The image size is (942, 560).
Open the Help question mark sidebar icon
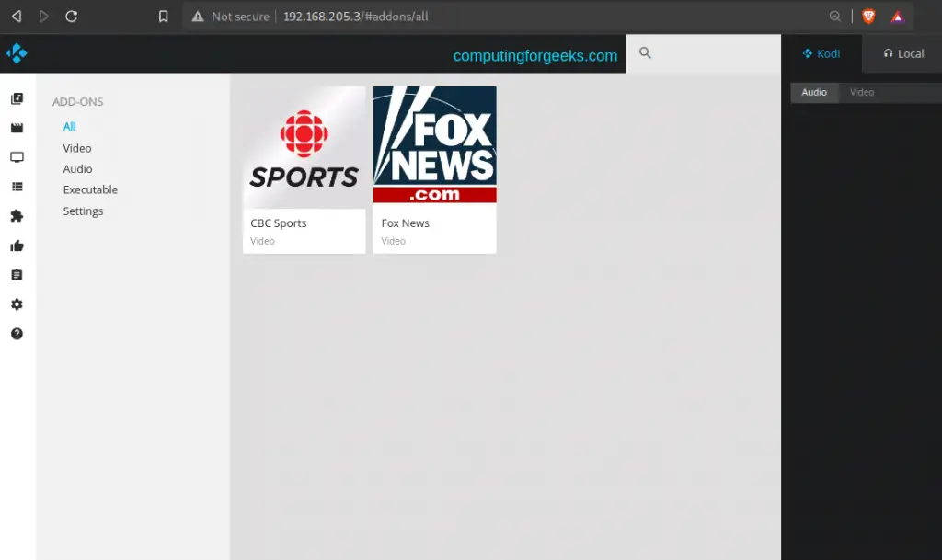tap(17, 334)
